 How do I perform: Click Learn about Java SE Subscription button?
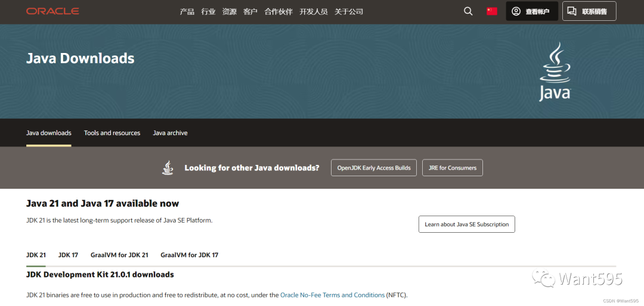coord(466,224)
